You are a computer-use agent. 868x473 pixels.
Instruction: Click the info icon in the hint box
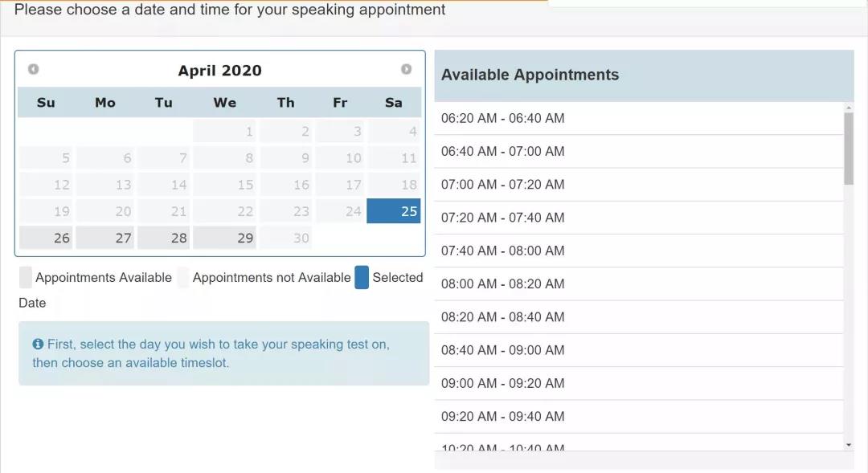[38, 344]
